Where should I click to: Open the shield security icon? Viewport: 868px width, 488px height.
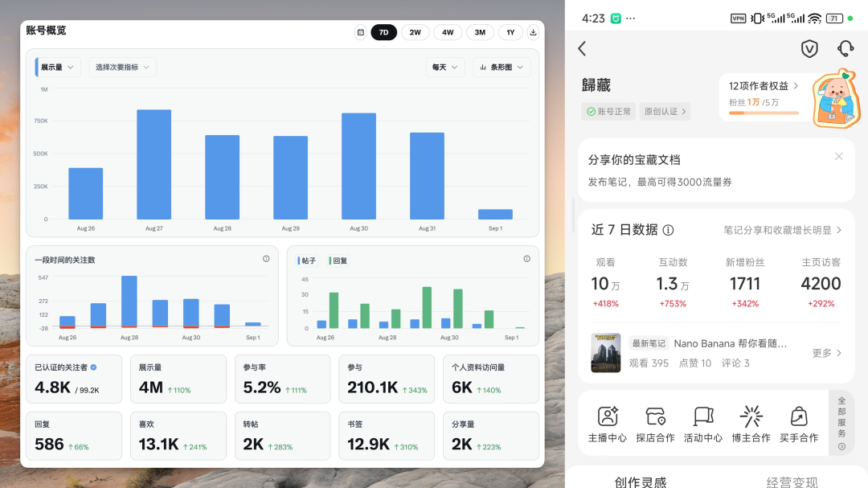click(809, 49)
